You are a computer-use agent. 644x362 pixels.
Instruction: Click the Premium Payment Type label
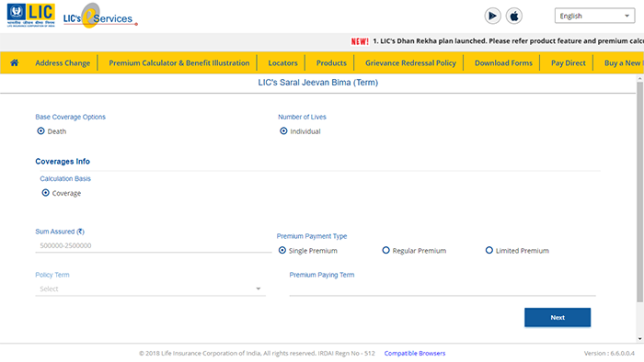click(x=312, y=236)
